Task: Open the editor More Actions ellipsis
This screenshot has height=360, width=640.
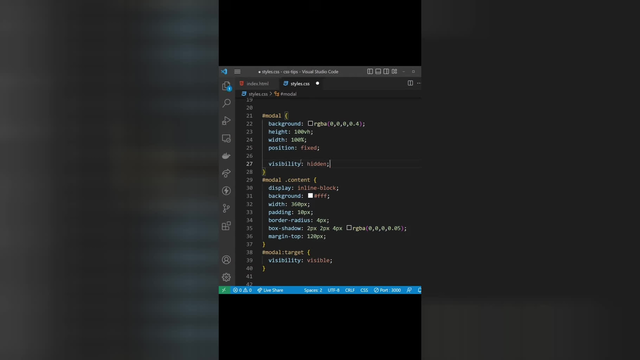Action: click(x=419, y=83)
